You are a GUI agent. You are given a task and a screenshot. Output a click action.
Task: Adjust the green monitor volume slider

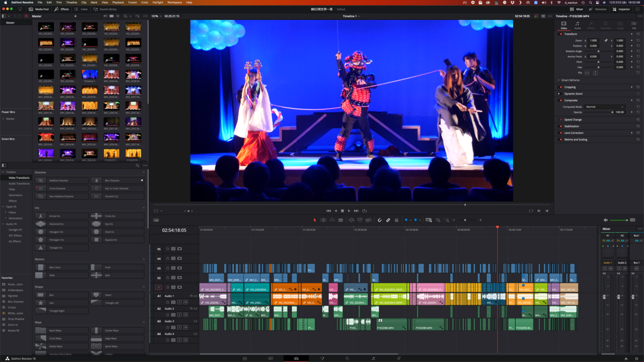pos(619,220)
